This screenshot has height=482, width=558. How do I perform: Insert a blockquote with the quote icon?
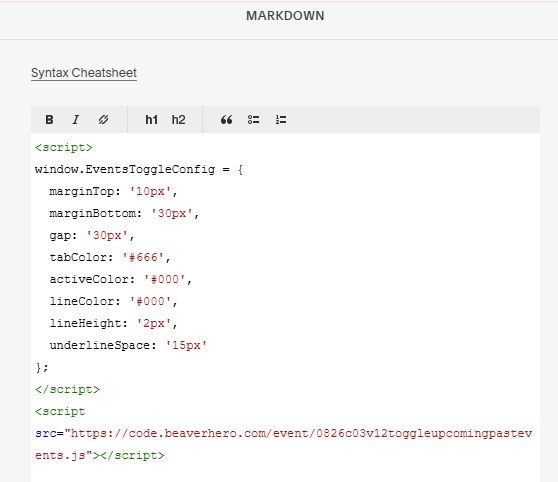coord(226,120)
